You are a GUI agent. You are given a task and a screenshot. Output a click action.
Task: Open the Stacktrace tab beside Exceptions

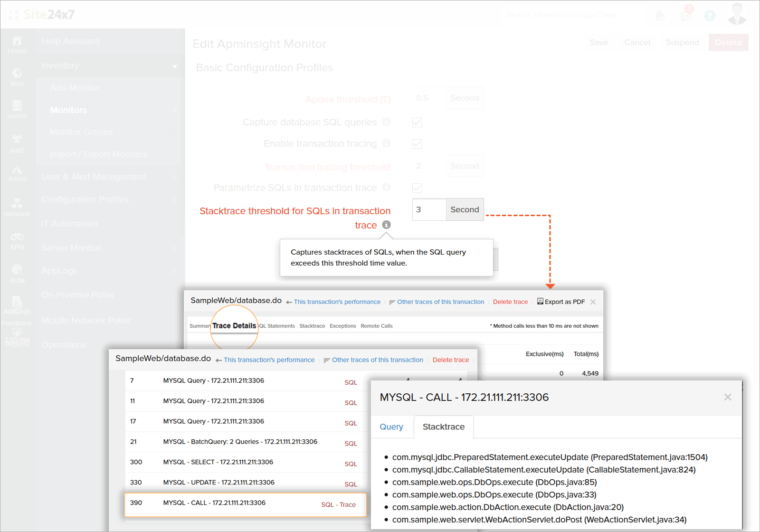click(312, 326)
